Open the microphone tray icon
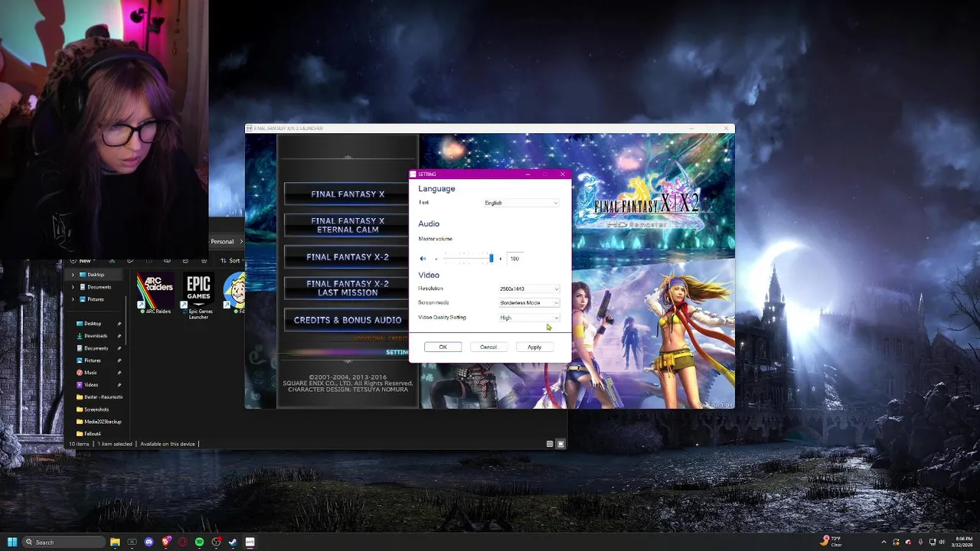Viewport: 980px width, 551px height. [x=920, y=542]
